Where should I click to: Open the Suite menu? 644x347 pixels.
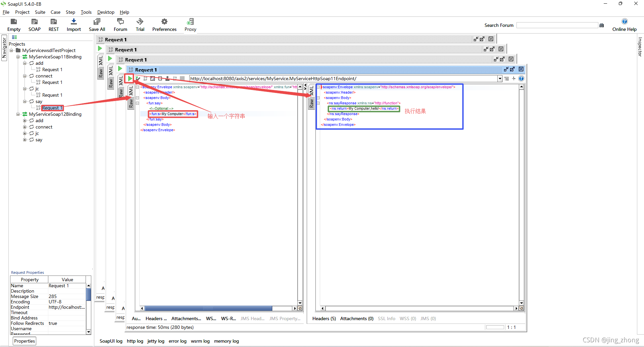click(x=40, y=12)
